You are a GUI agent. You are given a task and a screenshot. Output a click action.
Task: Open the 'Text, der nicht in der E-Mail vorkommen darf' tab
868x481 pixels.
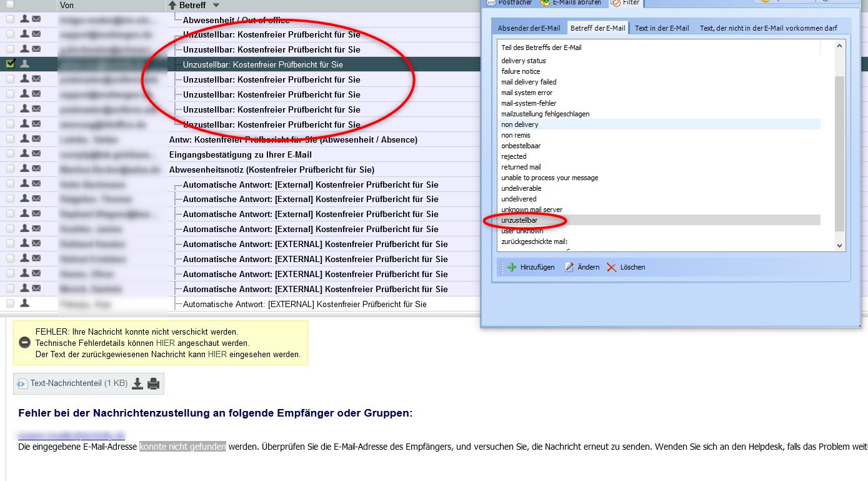tap(769, 28)
